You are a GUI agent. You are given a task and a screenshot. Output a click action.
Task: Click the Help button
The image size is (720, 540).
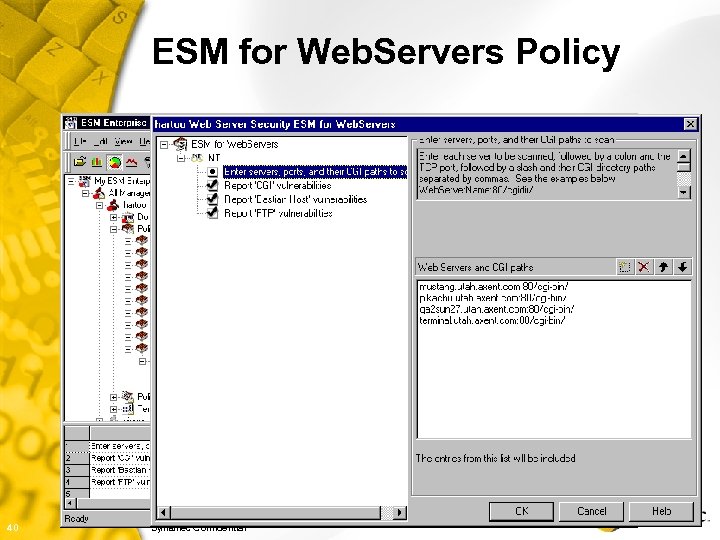[661, 511]
